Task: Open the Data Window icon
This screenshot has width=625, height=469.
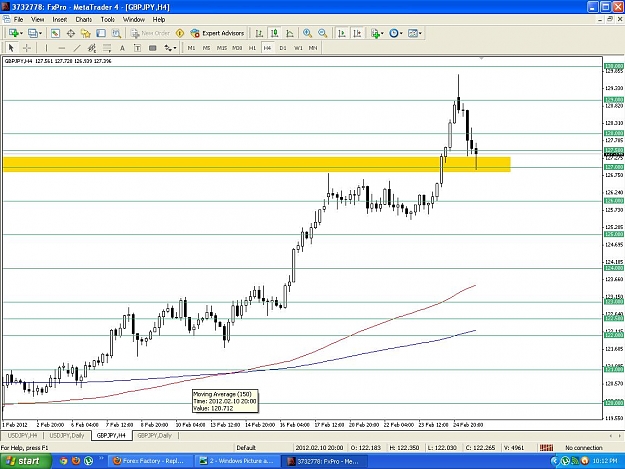Action: point(71,33)
